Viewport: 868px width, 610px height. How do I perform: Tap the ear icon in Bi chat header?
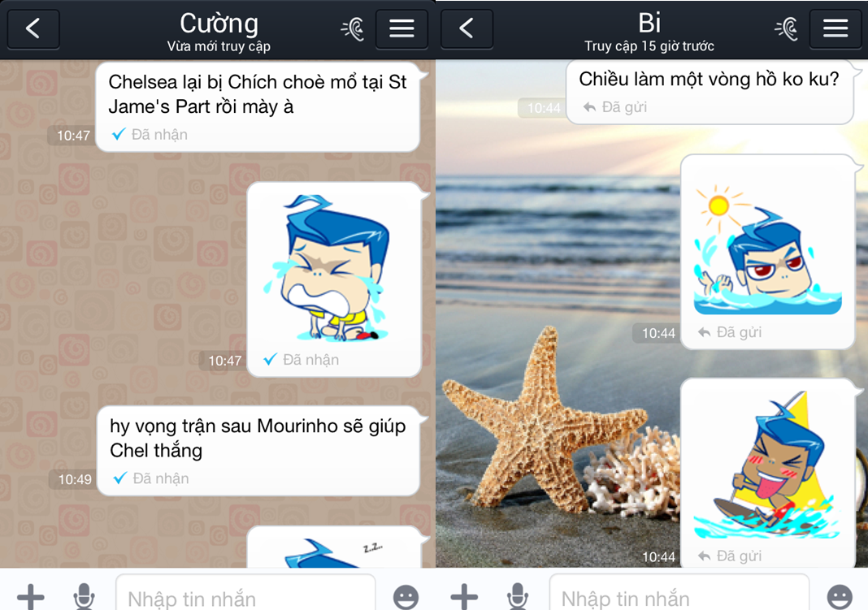pos(786,28)
